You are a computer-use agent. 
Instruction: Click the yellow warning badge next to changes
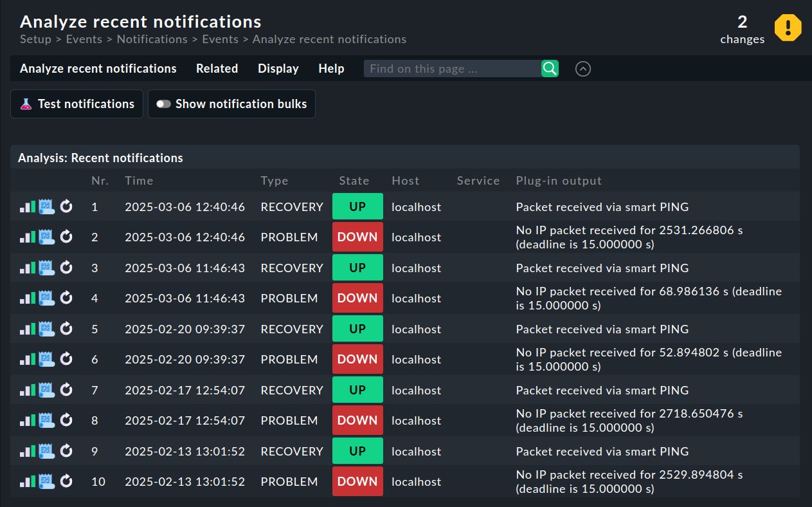788,28
